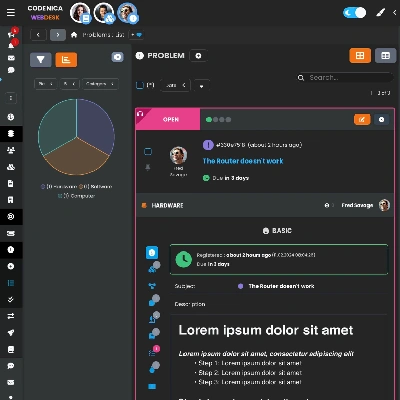Switch to grey table list view
The image size is (400, 400).
(x=385, y=56)
